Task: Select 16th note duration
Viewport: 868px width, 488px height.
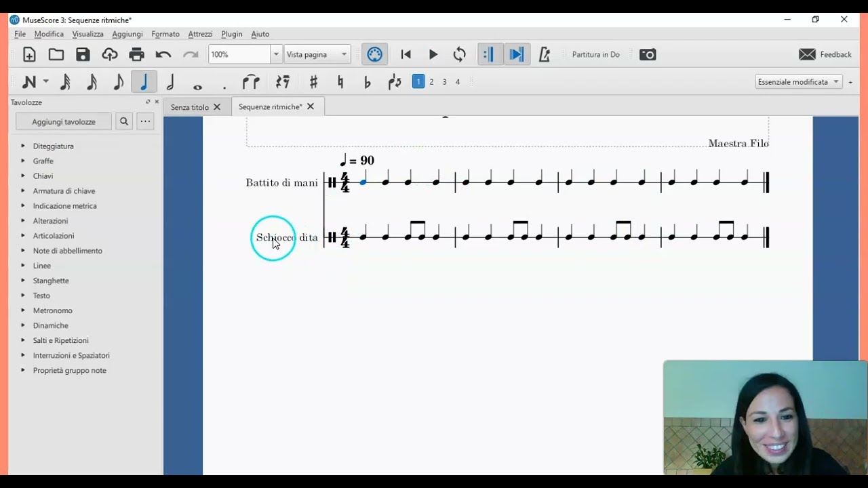Action: 92,82
